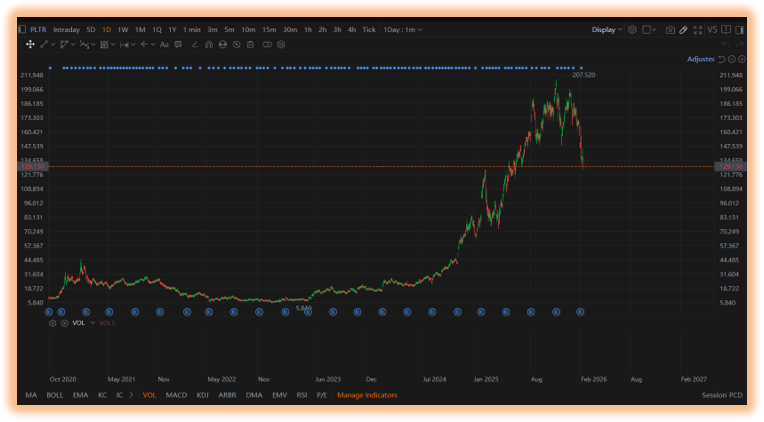The height and width of the screenshot is (422, 764).
Task: Open the 1Day : 1m interval dropdown
Action: (x=402, y=30)
